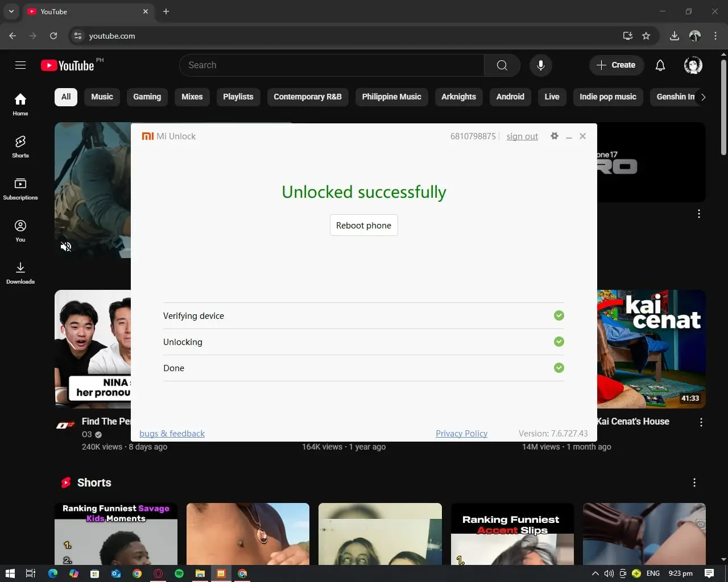Click the Unlocking step green checkmark
Viewport: 728px width, 582px height.
click(x=559, y=342)
